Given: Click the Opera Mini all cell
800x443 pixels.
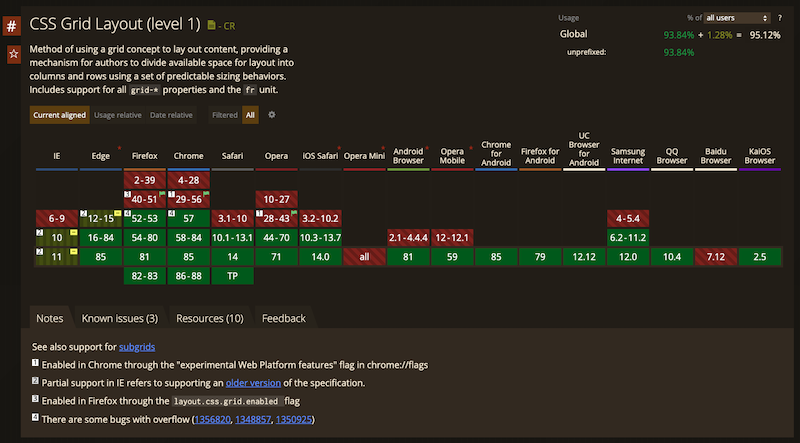Looking at the screenshot, I should tap(364, 257).
